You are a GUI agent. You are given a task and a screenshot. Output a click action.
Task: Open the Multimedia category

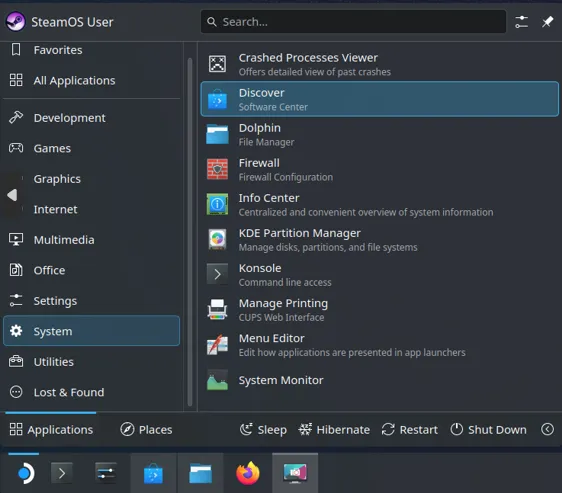[x=91, y=240]
